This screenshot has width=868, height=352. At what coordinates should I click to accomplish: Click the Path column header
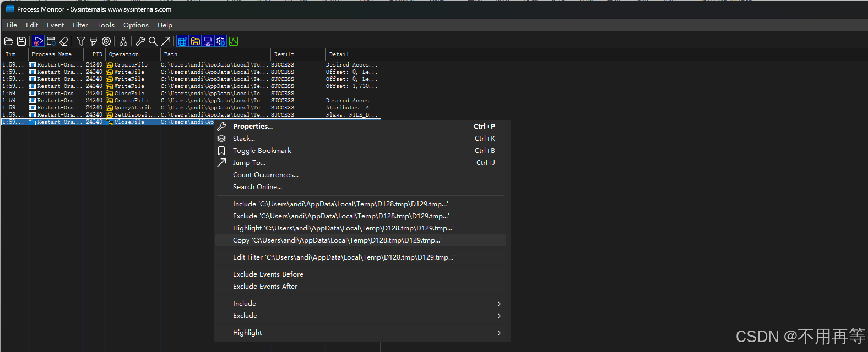pos(215,54)
